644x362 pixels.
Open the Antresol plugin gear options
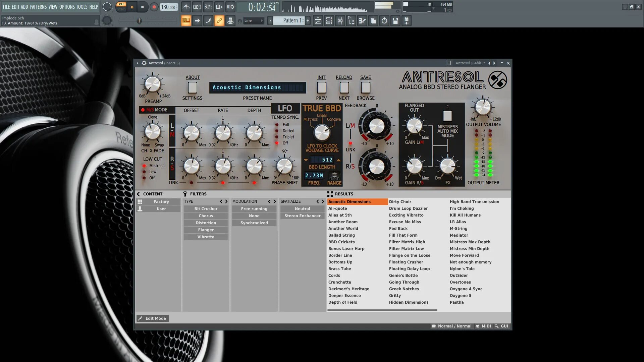pos(144,63)
